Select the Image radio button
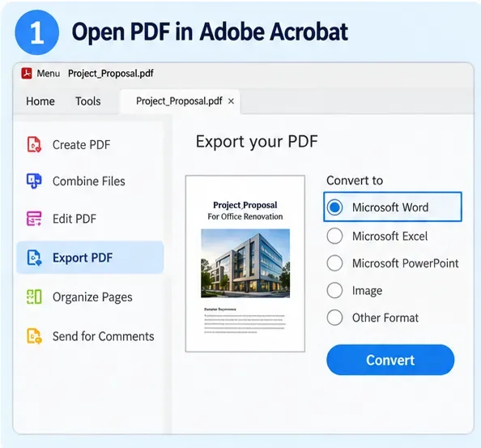The height and width of the screenshot is (448, 481). (334, 290)
